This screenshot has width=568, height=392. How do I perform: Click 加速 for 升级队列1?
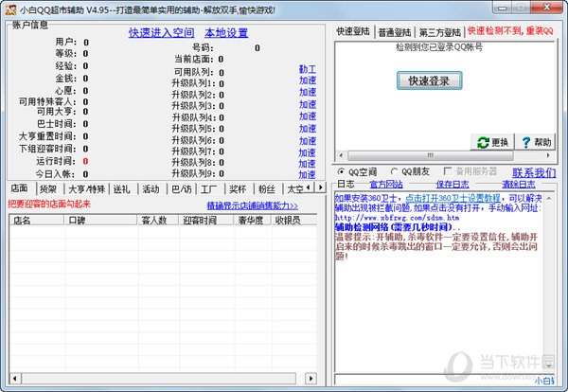pyautogui.click(x=308, y=80)
